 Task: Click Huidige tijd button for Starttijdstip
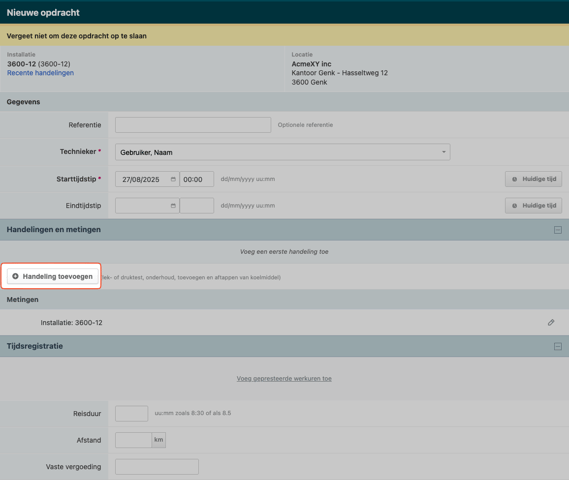coord(533,179)
